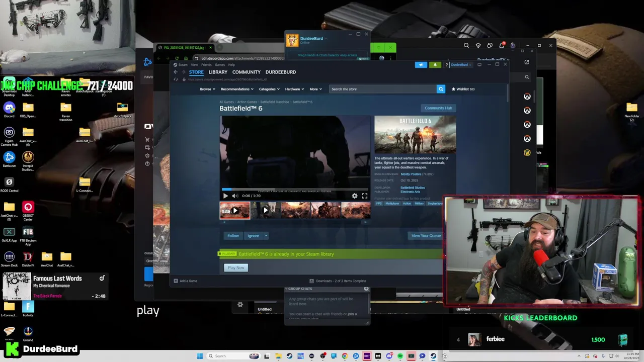Open Intrepid Studios desktop icon
Image resolution: width=644 pixels, height=362 pixels.
(28, 161)
